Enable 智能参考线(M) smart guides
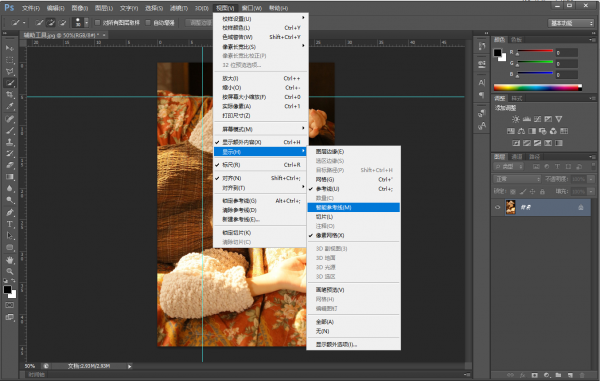This screenshot has height=381, width=600. [354, 207]
